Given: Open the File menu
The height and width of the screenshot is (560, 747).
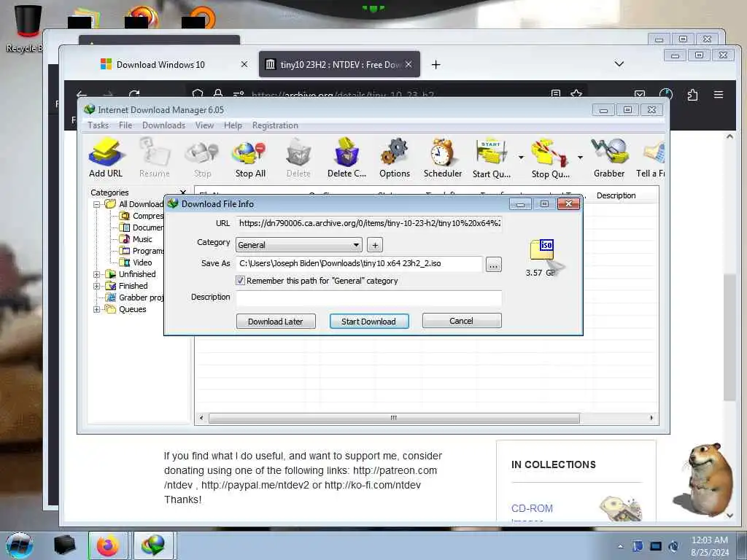Looking at the screenshot, I should point(125,125).
